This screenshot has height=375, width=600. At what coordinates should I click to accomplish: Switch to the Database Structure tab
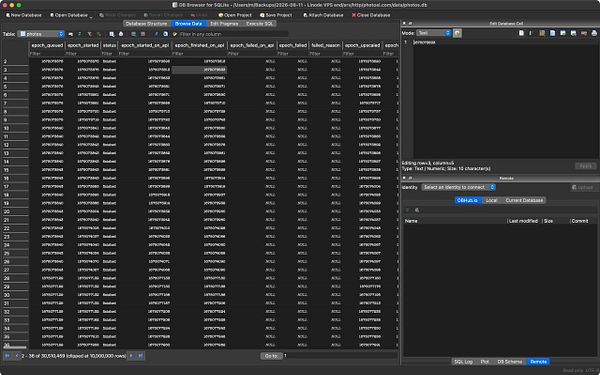pos(147,24)
